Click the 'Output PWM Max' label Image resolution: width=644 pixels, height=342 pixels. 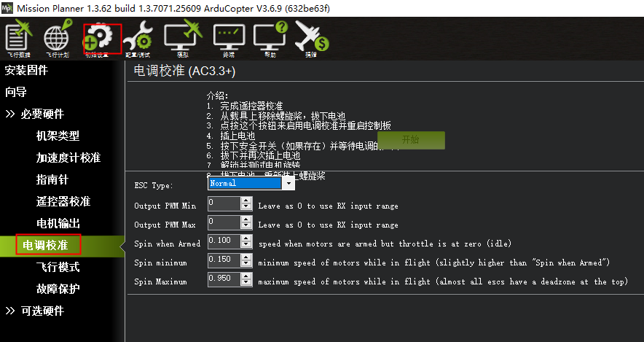tap(165, 225)
